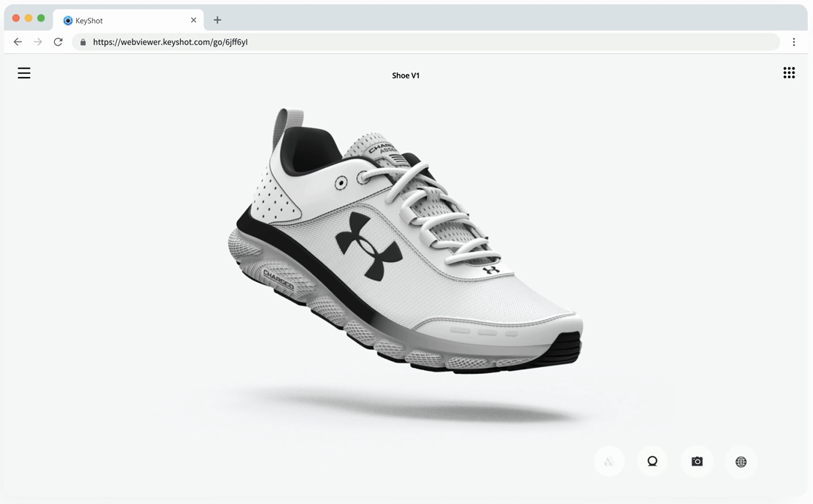Click the lock icon in address bar
The width and height of the screenshot is (813, 504).
83,42
